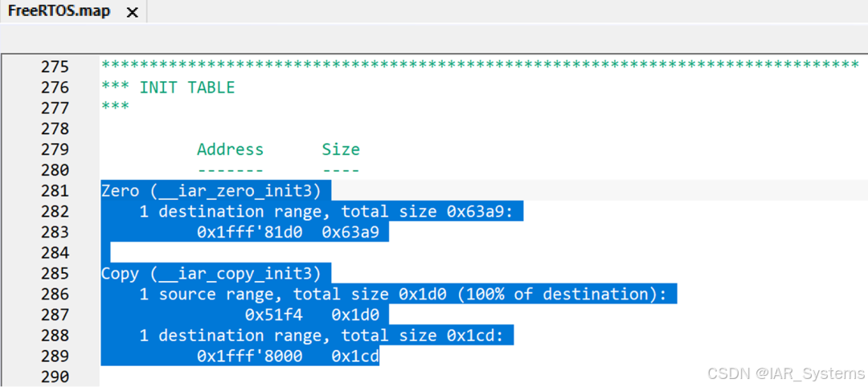The width and height of the screenshot is (868, 387).
Task: Click the 'Size' column header text
Action: [x=341, y=149]
